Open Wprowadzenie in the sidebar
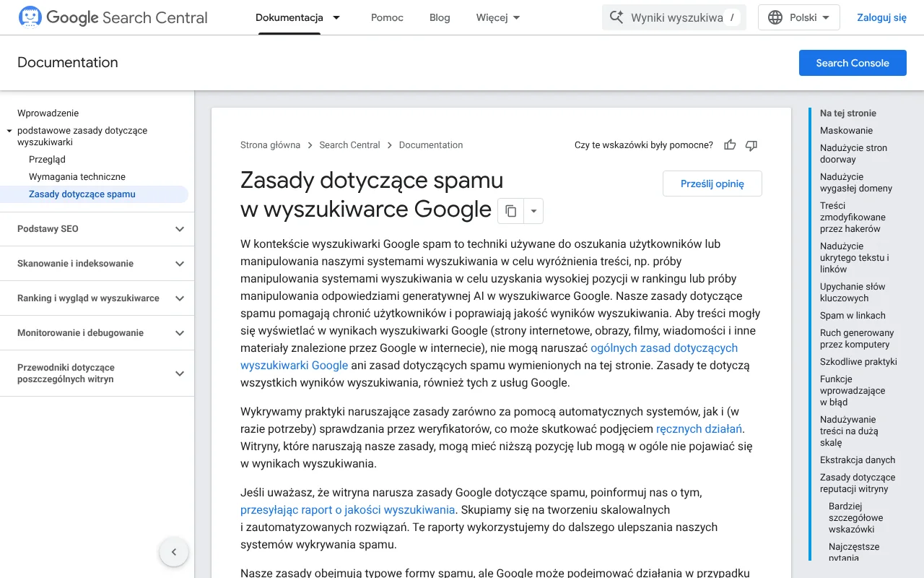 48,113
